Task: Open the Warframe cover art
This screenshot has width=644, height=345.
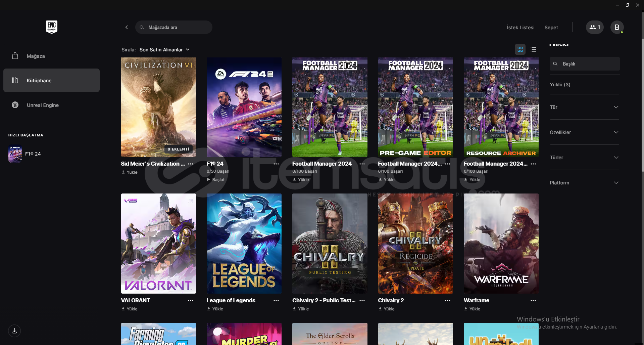Action: [501, 244]
